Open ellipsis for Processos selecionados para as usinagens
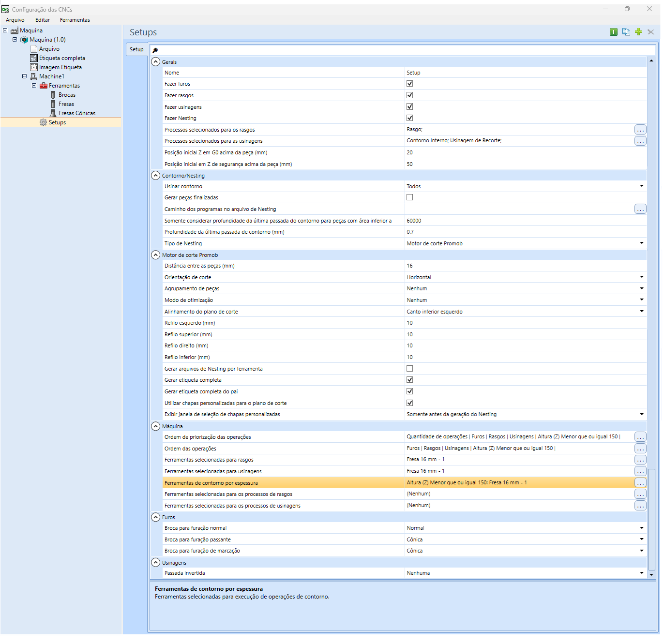Image resolution: width=664 pixels, height=644 pixels. (640, 141)
